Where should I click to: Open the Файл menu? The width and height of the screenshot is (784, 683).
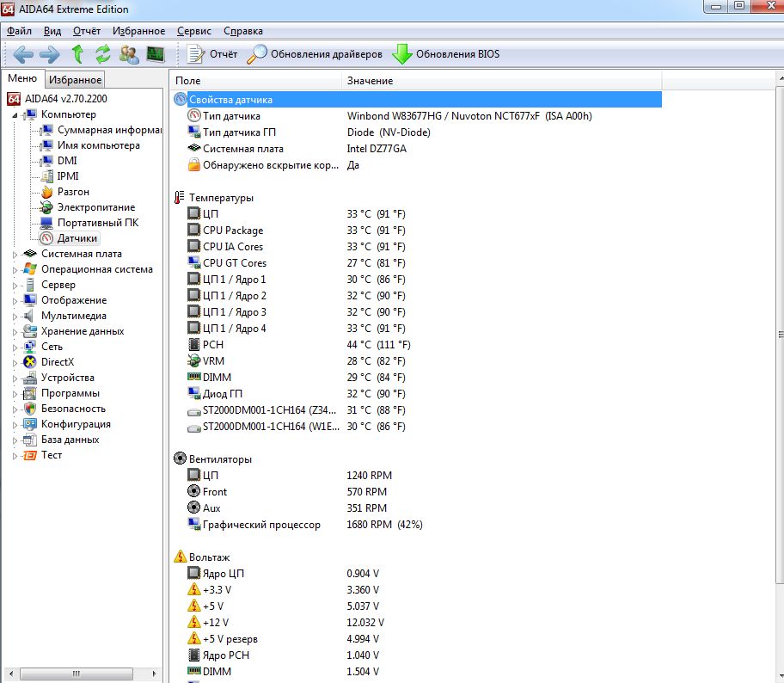19,31
